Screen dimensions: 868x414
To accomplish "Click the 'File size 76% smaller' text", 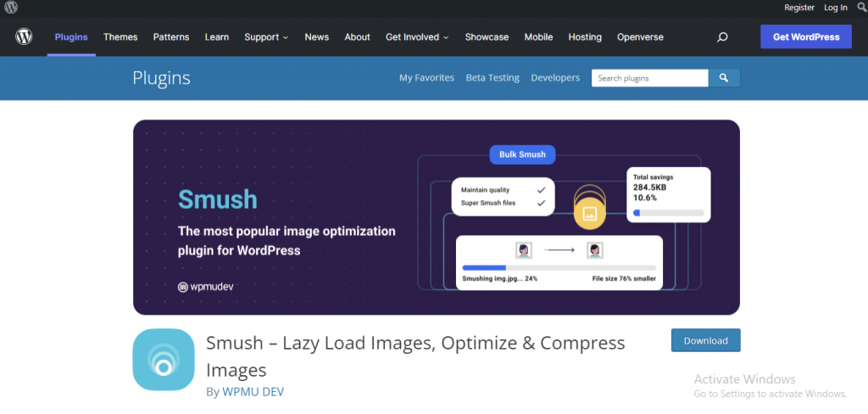I will point(624,279).
